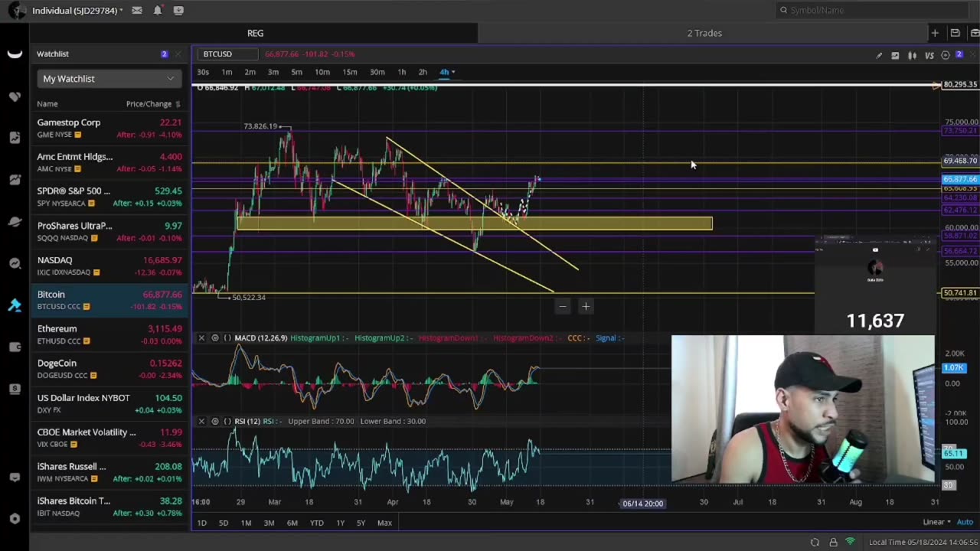The image size is (980, 551).
Task: Toggle MACD indicator visibility eye
Action: point(215,337)
